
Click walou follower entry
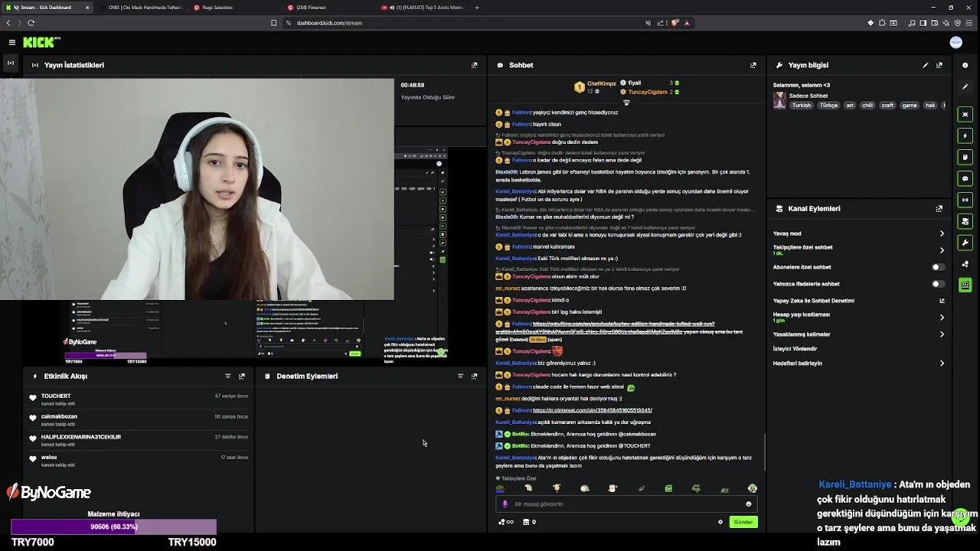[140, 461]
